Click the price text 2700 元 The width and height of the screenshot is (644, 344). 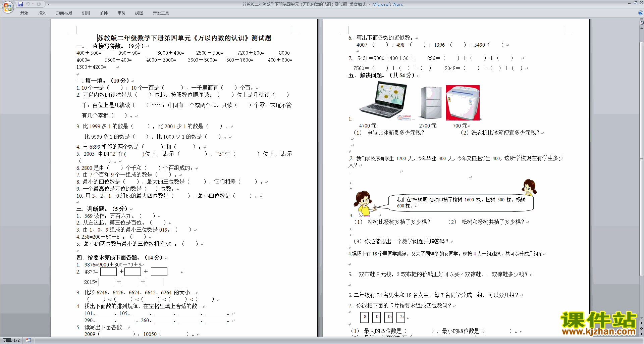click(428, 126)
